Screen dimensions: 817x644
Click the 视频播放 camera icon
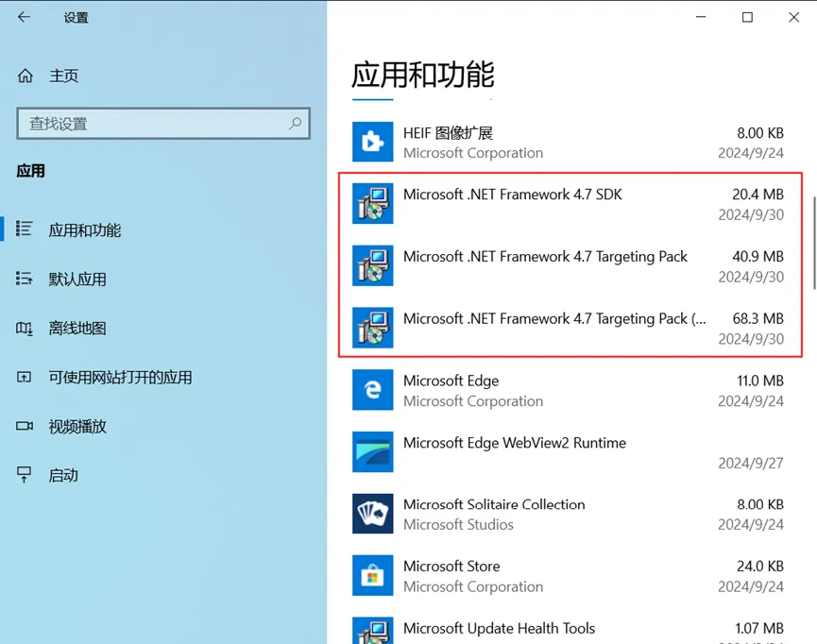(24, 426)
